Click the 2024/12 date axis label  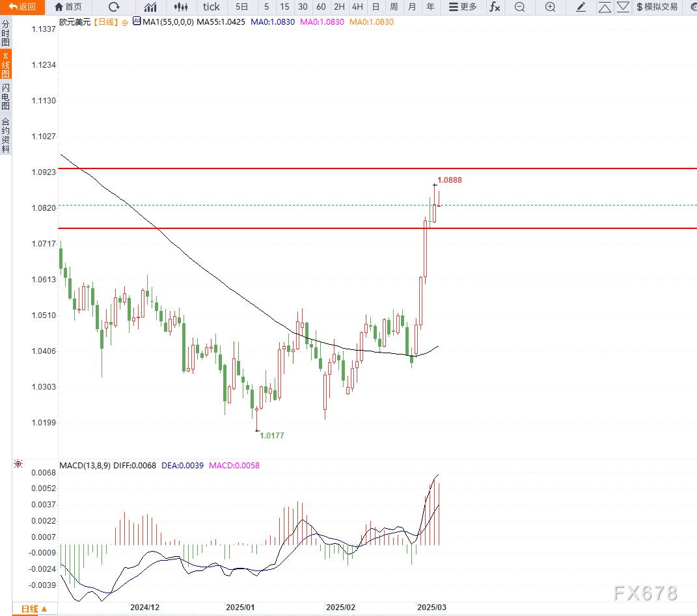(144, 607)
